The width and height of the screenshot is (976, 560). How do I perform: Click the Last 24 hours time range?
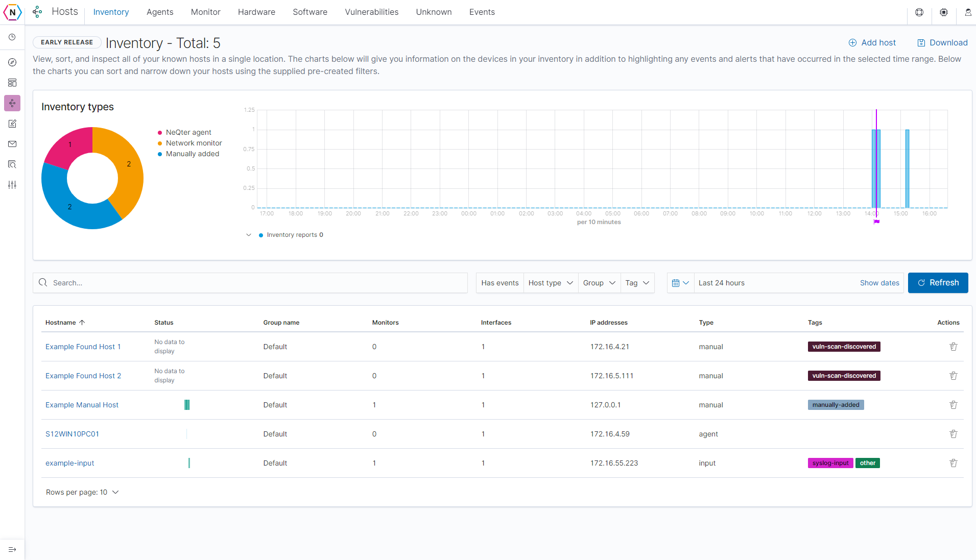(722, 283)
